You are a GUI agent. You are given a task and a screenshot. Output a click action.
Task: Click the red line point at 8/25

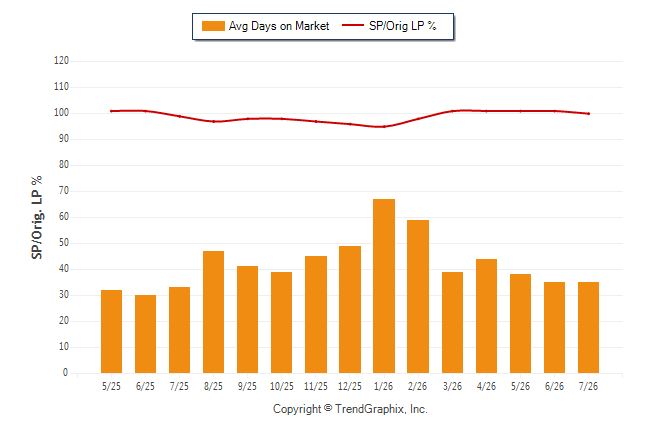pyautogui.click(x=213, y=121)
